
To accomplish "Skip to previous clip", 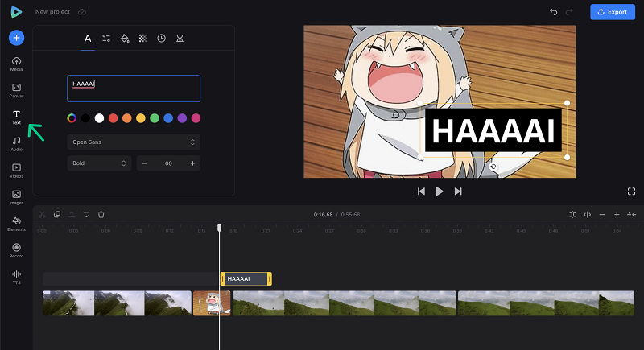I will 421,191.
